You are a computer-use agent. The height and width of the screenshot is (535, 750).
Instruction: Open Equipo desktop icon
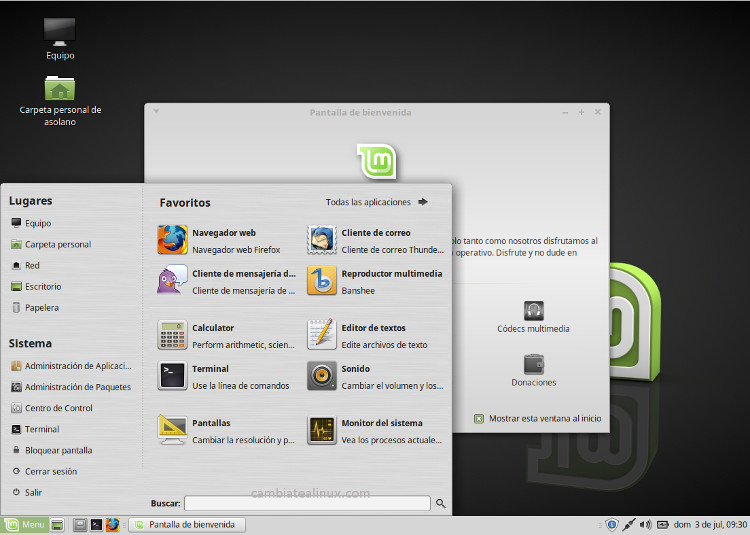click(x=60, y=39)
